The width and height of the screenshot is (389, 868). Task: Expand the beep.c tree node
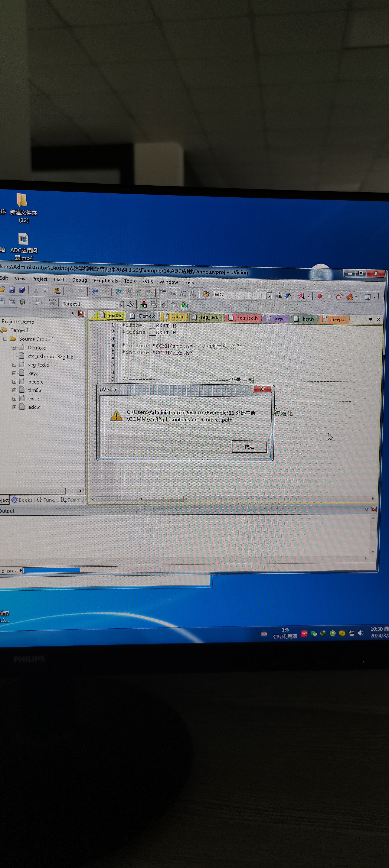pyautogui.click(x=14, y=381)
